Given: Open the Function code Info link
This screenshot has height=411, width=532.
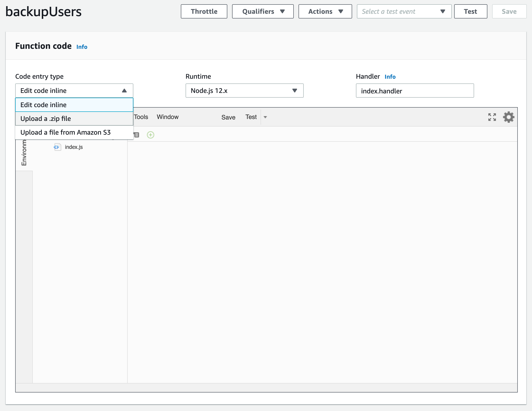Looking at the screenshot, I should point(81,47).
